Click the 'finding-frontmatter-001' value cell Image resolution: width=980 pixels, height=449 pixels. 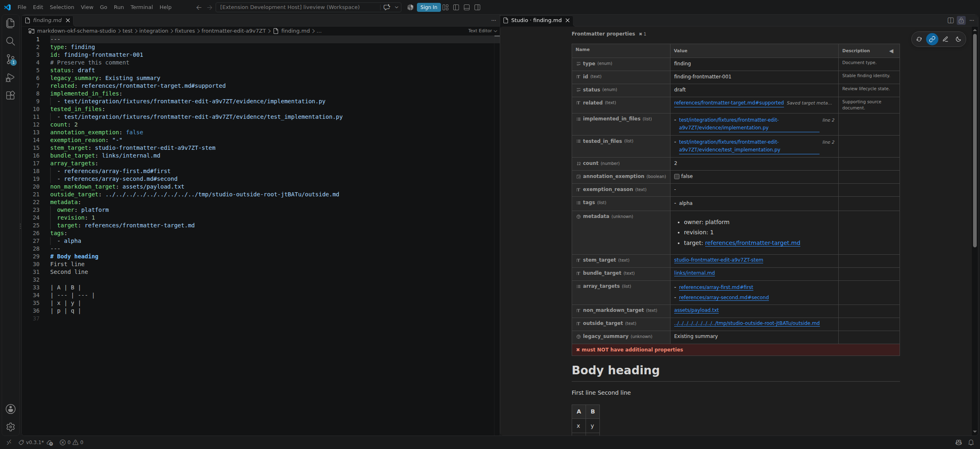pyautogui.click(x=754, y=77)
